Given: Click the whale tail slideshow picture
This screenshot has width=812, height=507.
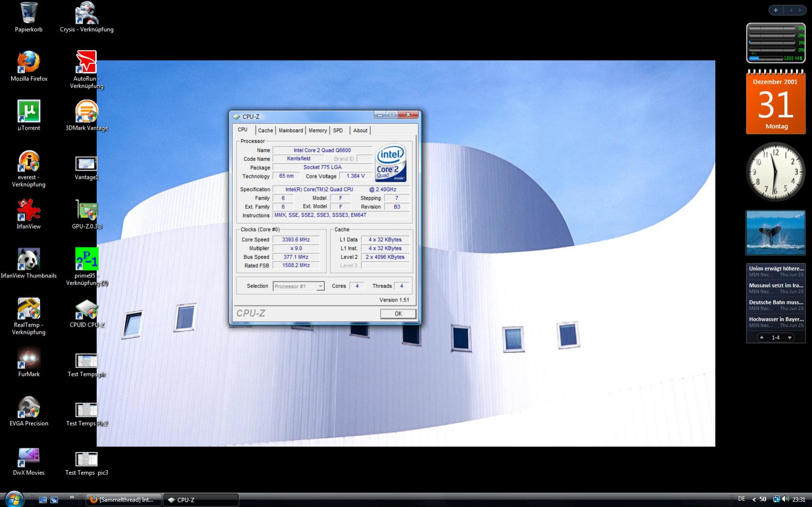Looking at the screenshot, I should [776, 232].
